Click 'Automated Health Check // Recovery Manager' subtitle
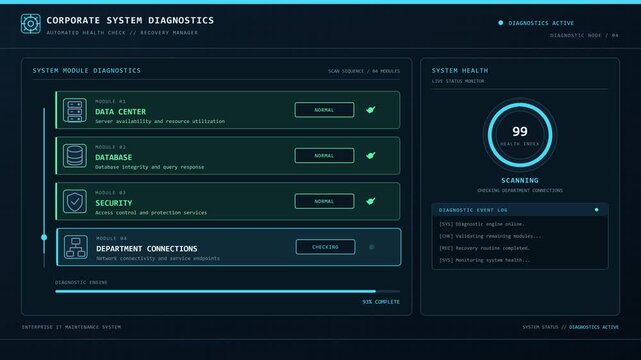This screenshot has width=641, height=360. 122,33
